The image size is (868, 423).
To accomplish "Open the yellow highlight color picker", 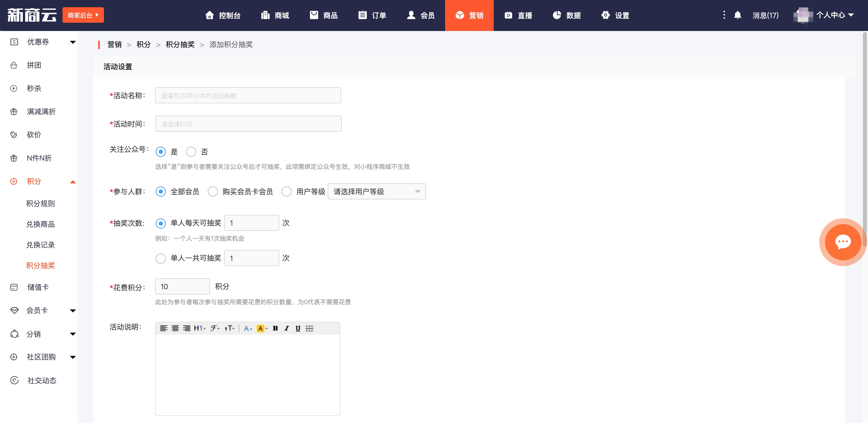I will coord(262,328).
